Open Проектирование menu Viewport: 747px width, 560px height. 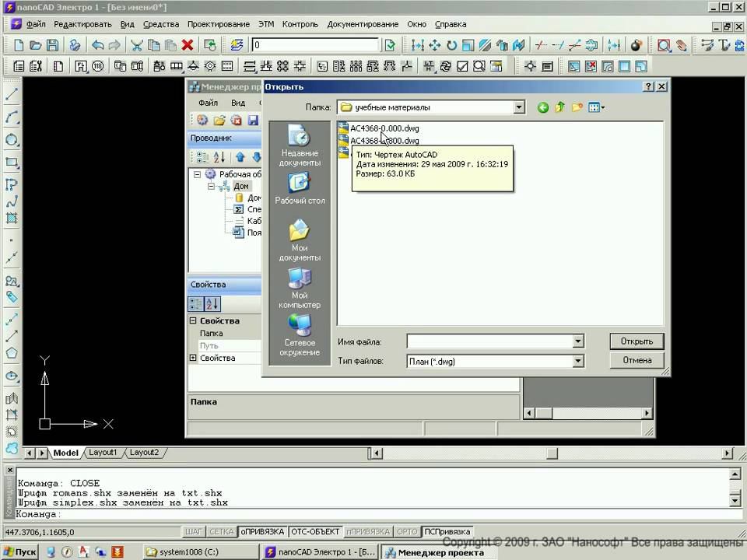218,24
